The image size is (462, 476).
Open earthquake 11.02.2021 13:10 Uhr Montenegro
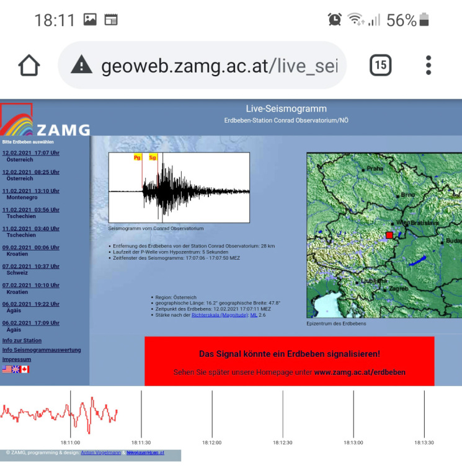tap(31, 191)
